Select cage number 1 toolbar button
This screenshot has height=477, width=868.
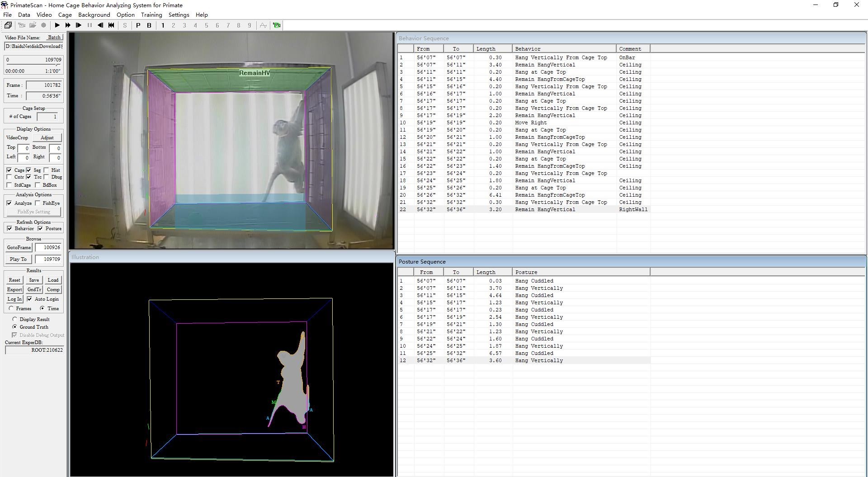pyautogui.click(x=163, y=25)
